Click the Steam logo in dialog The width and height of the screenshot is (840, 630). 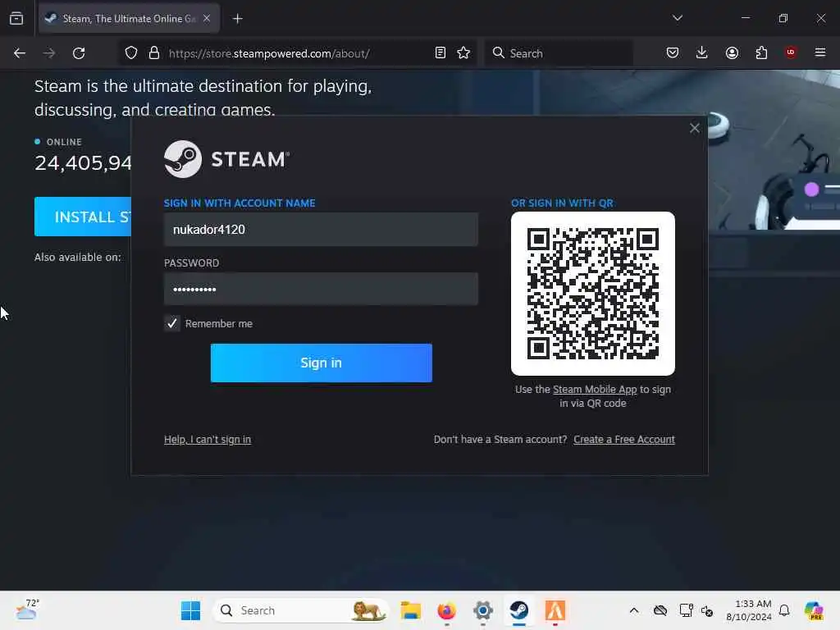226,159
